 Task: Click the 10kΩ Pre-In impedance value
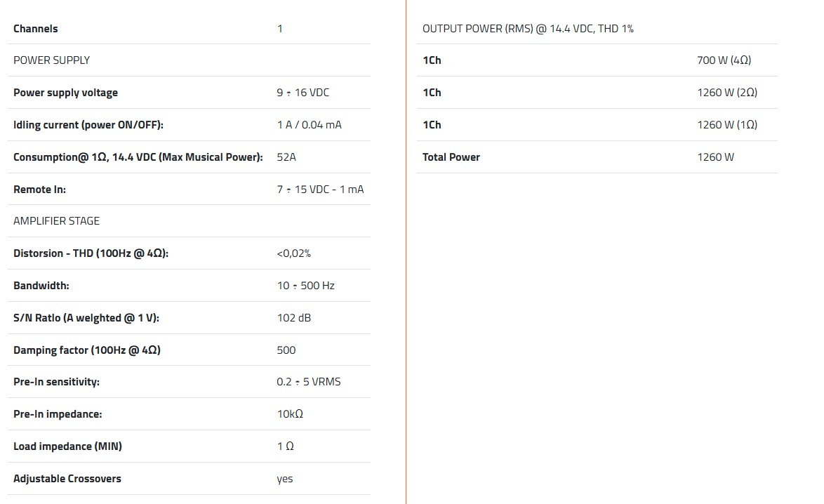[x=290, y=414]
